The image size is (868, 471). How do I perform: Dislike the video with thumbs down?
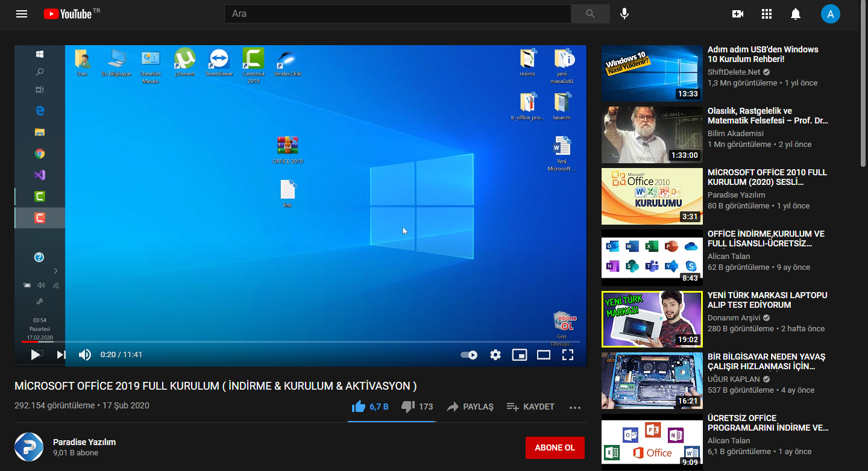[x=408, y=407]
